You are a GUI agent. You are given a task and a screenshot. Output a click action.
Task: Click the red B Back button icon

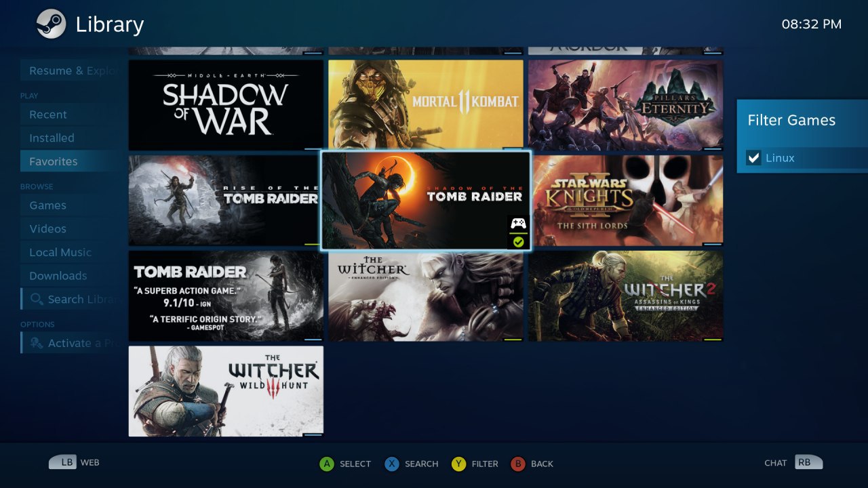[518, 464]
